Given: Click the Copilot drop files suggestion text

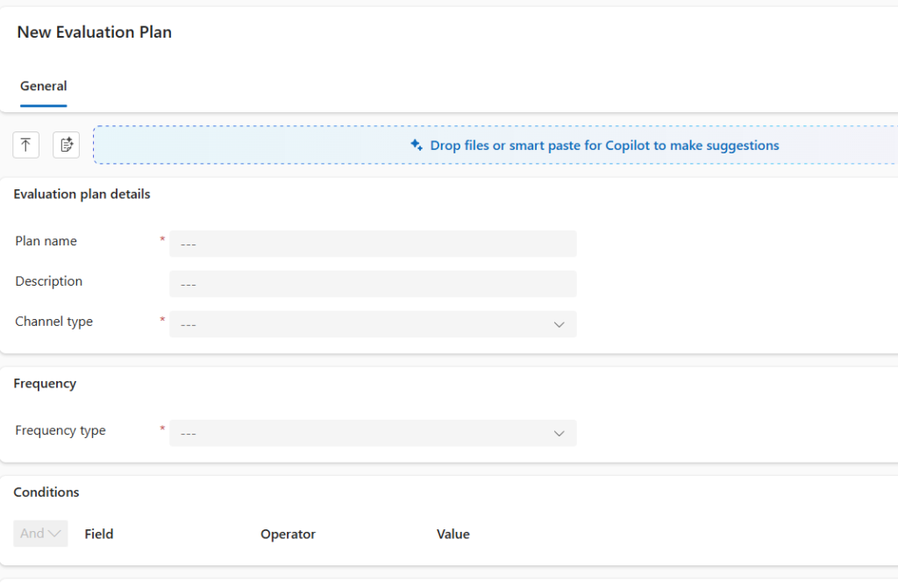Looking at the screenshot, I should tap(604, 145).
